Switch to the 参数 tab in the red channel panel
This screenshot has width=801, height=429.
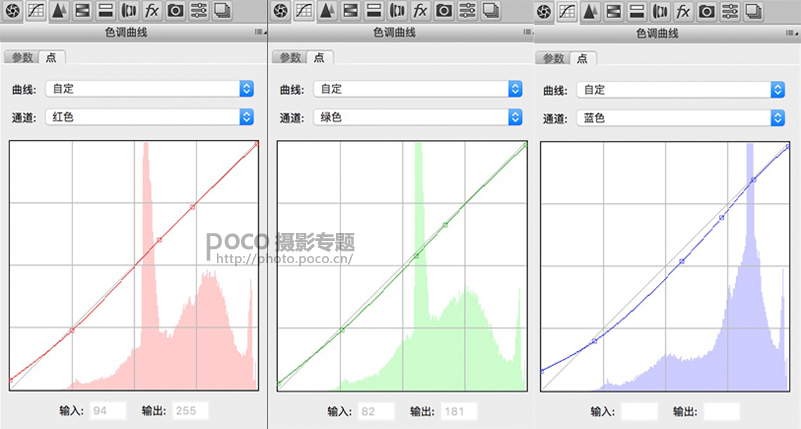point(22,57)
